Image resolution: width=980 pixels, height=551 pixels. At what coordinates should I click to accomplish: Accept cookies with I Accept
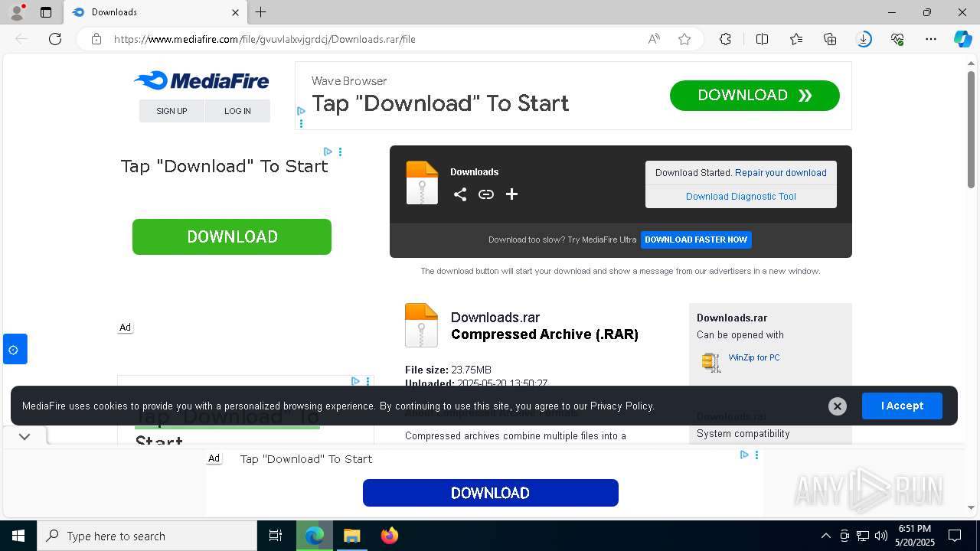(902, 406)
